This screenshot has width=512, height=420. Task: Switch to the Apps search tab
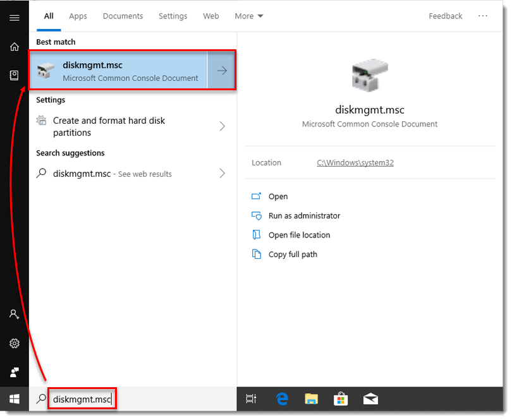pos(78,16)
